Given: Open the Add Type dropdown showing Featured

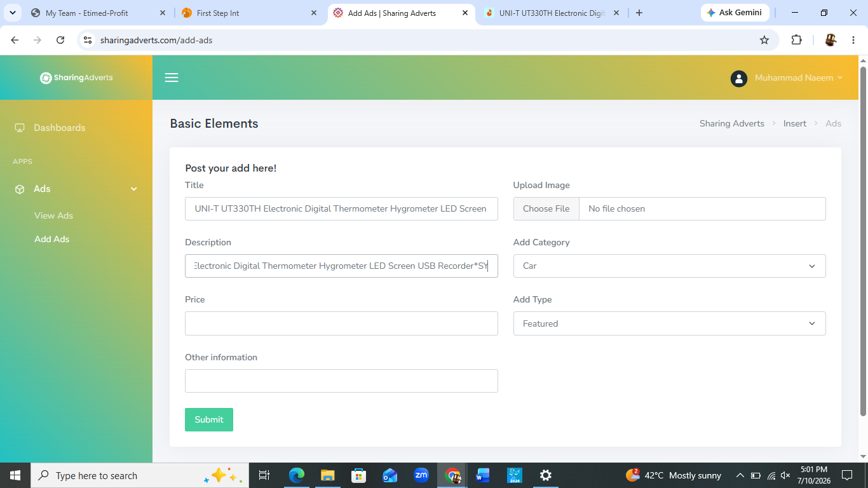Looking at the screenshot, I should [x=669, y=323].
